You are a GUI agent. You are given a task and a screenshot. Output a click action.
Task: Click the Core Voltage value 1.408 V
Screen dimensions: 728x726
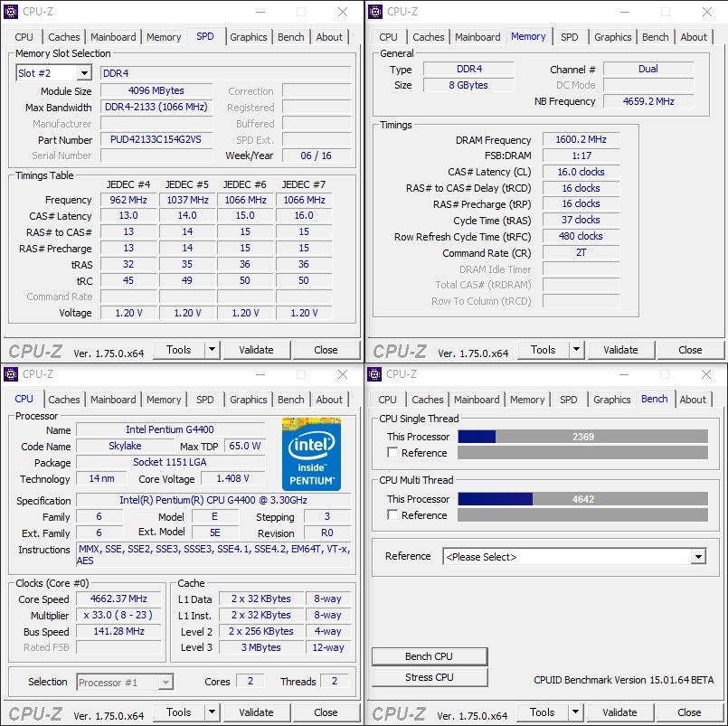click(233, 478)
